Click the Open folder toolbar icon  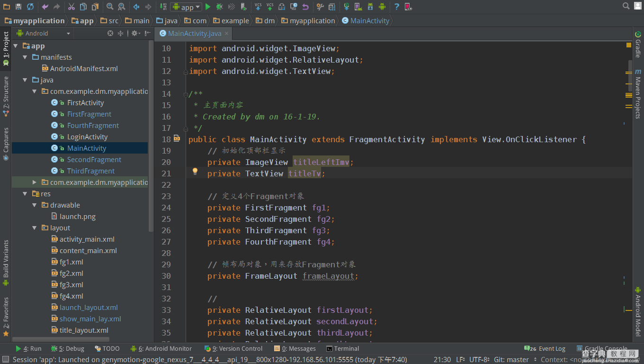coord(6,7)
